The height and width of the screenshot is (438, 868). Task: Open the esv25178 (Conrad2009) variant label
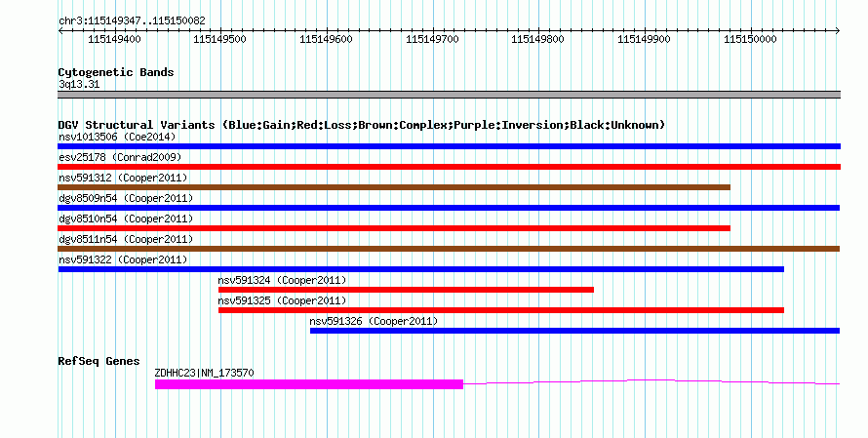tap(120, 157)
